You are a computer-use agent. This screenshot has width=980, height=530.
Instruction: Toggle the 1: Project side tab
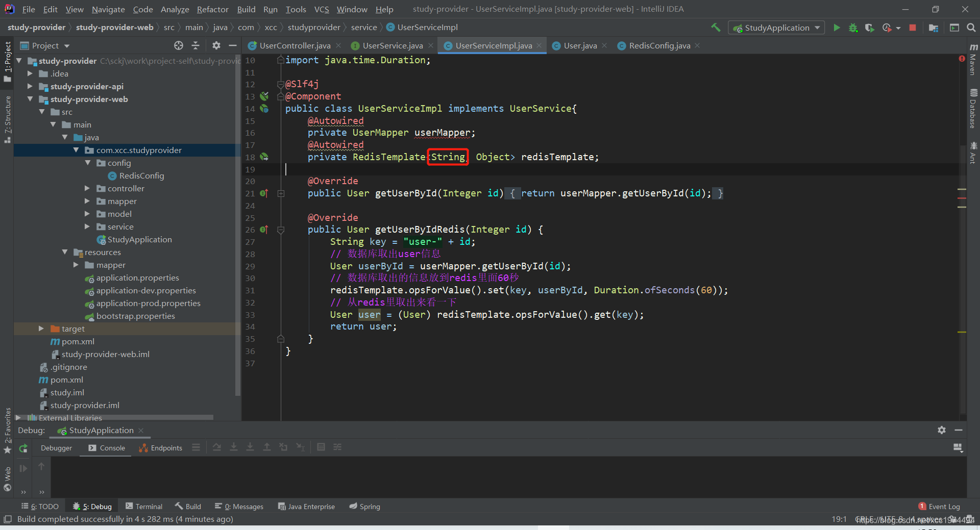coord(7,62)
